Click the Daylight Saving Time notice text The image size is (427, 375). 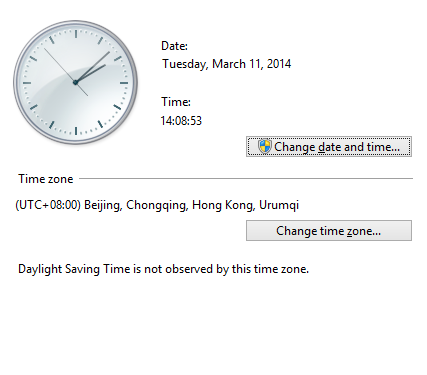coord(163,269)
